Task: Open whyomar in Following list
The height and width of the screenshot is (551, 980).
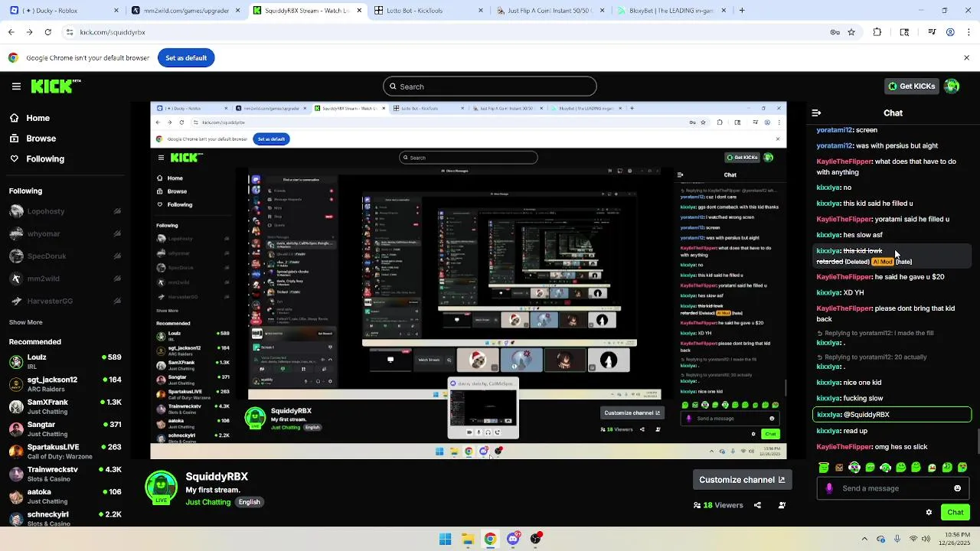Action: pyautogui.click(x=65, y=233)
